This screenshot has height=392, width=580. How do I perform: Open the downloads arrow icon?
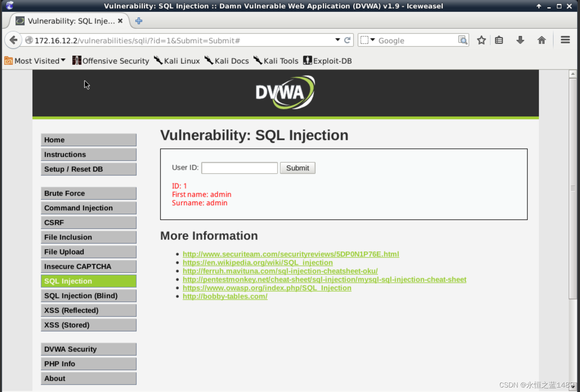[x=520, y=40]
